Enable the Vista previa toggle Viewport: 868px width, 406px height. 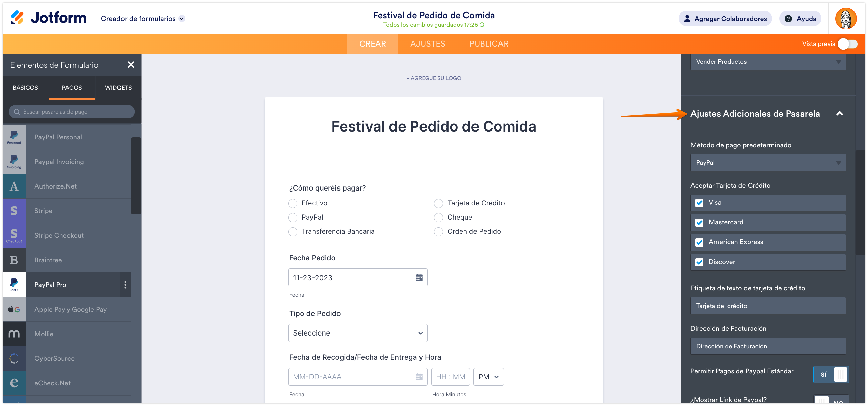pyautogui.click(x=847, y=44)
